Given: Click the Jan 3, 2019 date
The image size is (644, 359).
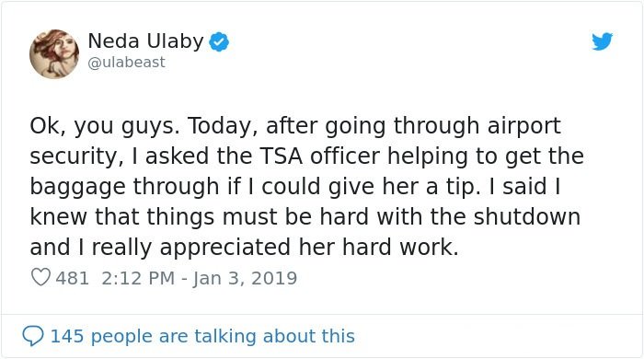Looking at the screenshot, I should [x=245, y=278].
